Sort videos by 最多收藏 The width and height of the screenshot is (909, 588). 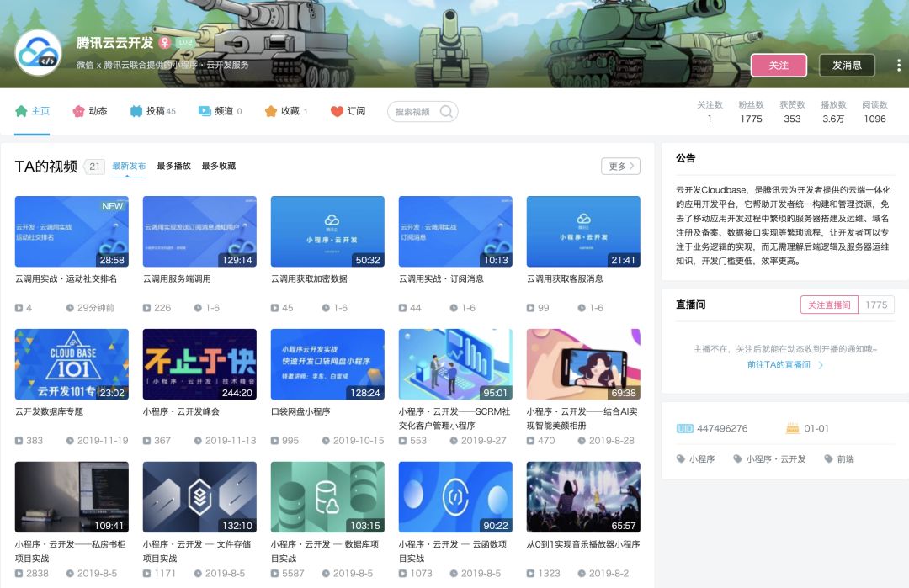click(219, 167)
